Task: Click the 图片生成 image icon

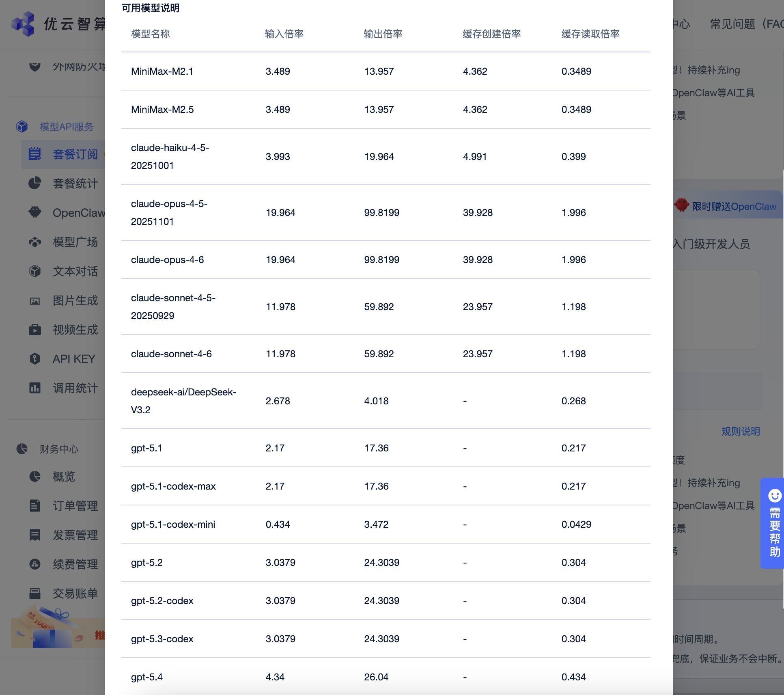Action: [35, 301]
